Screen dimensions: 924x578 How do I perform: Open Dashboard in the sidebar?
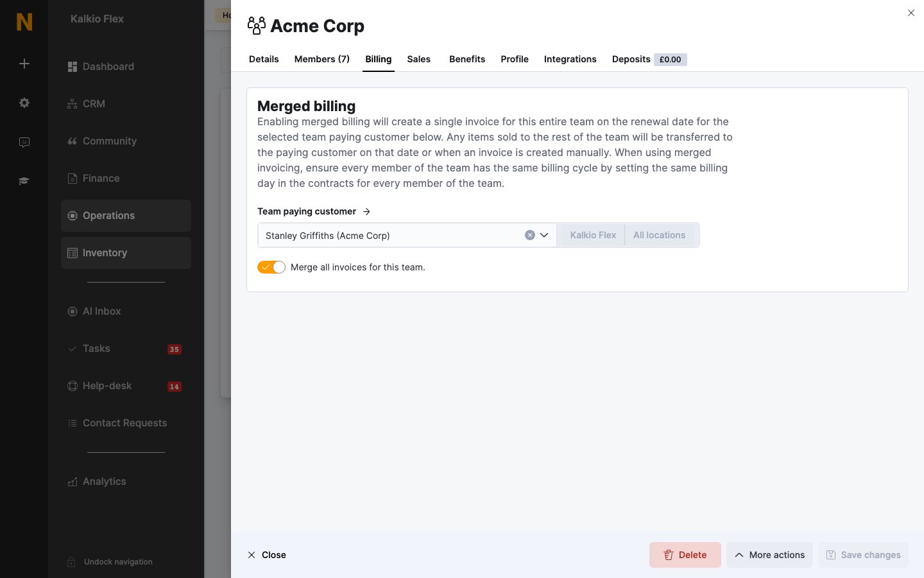[126, 67]
